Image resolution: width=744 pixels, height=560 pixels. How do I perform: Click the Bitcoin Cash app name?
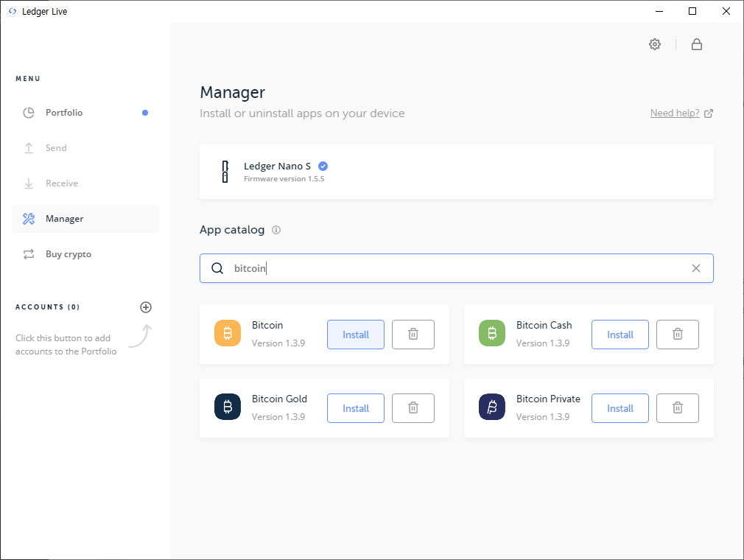coord(544,325)
